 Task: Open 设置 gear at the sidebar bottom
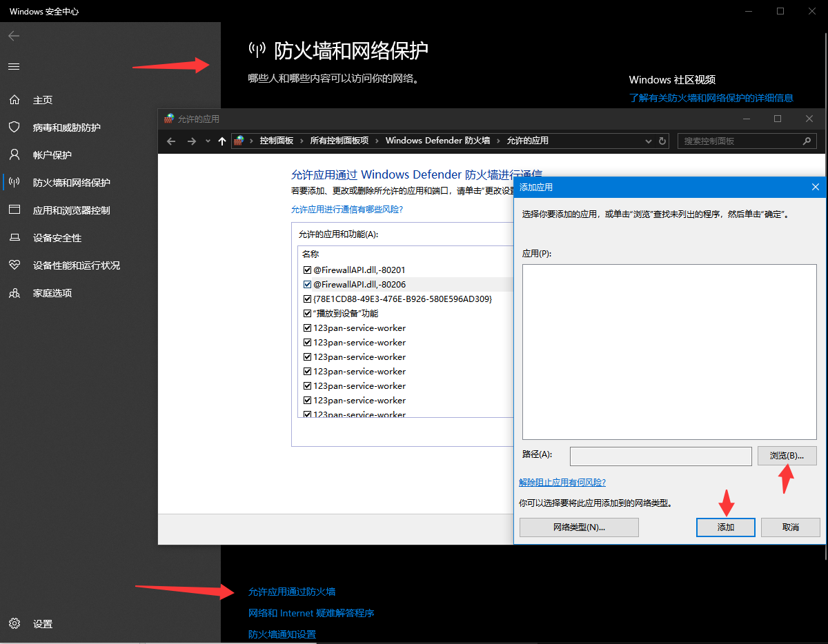click(x=14, y=624)
